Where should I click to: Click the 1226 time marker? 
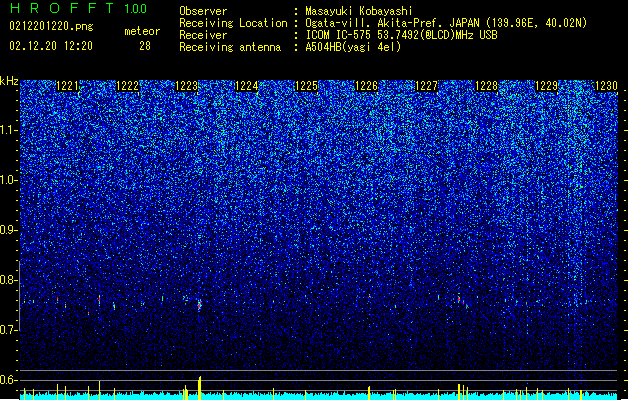(x=366, y=86)
